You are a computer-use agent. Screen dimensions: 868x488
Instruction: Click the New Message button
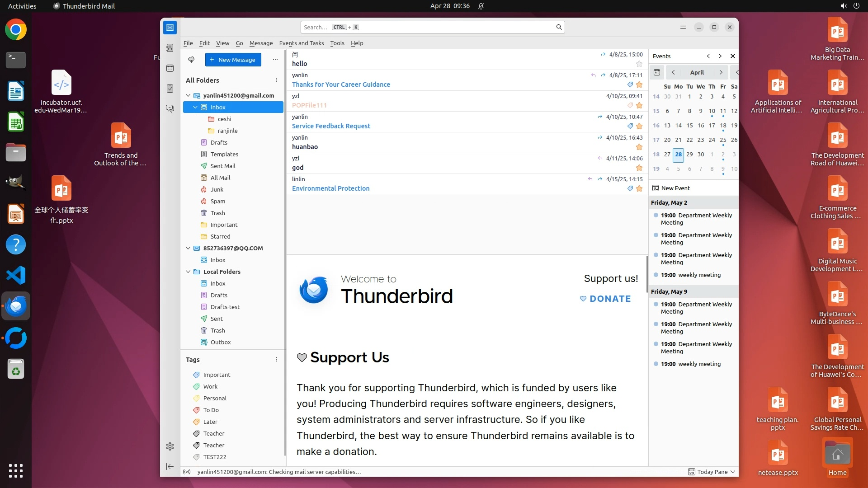(x=233, y=60)
